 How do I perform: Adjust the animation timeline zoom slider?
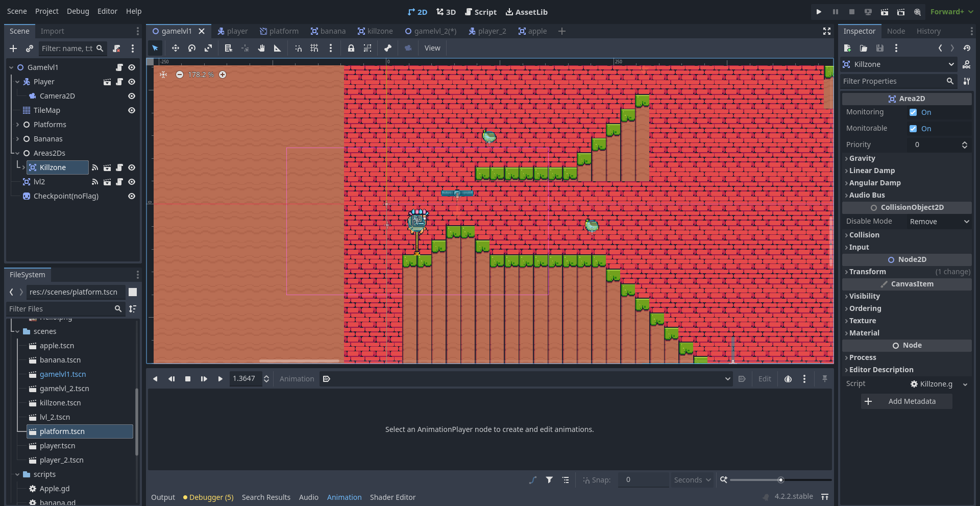780,480
